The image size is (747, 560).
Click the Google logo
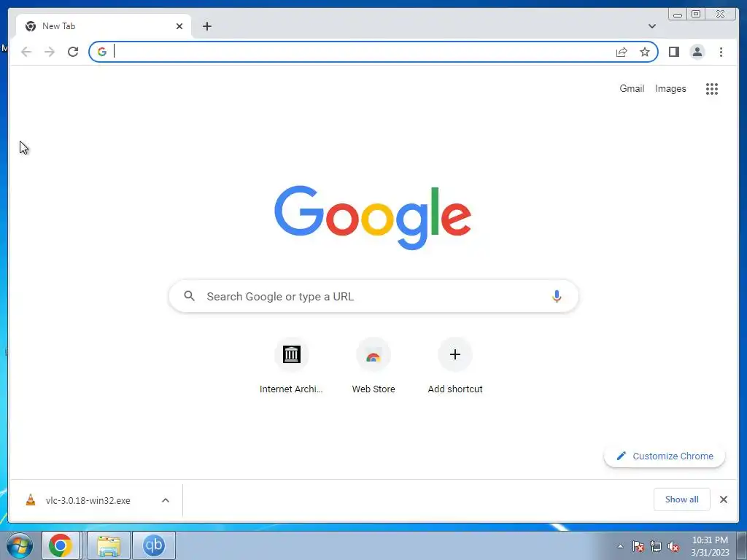[x=373, y=217]
